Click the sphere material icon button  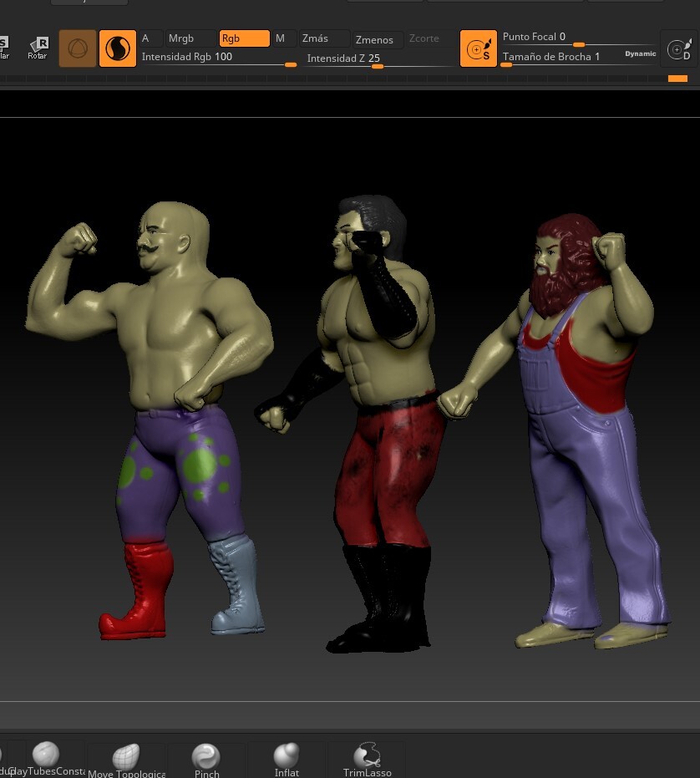(78, 48)
